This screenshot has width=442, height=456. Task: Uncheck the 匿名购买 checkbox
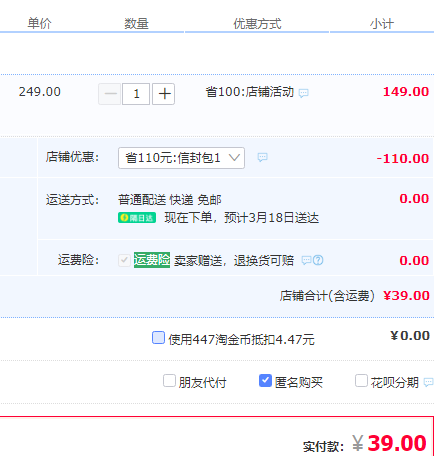265,381
